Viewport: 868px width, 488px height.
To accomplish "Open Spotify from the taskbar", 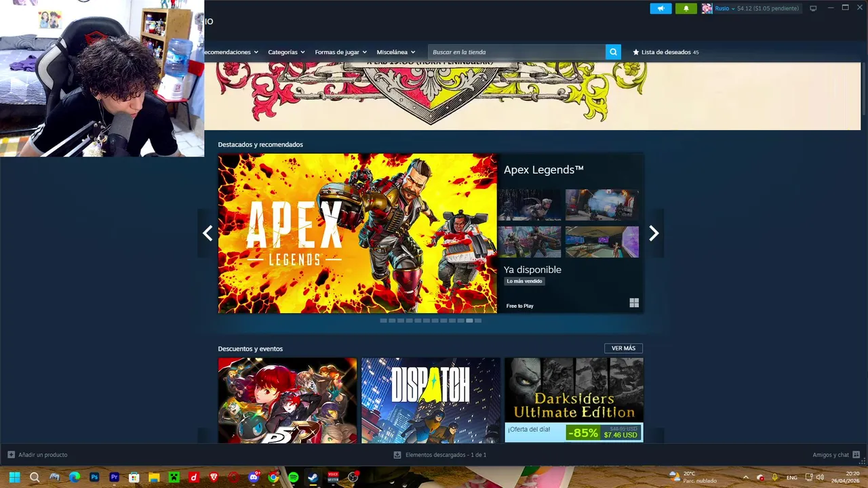I will pos(293,477).
